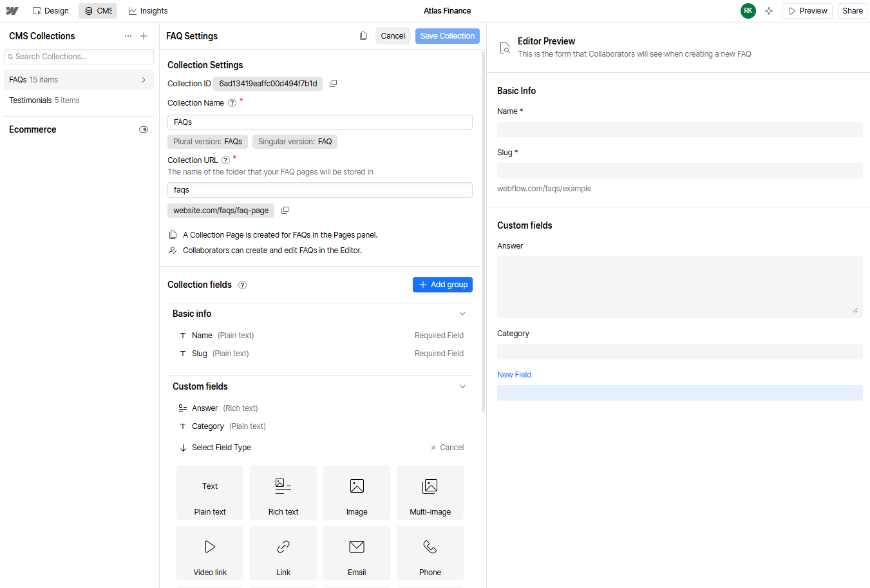
Task: Show help for Collection fields
Action: pos(243,285)
